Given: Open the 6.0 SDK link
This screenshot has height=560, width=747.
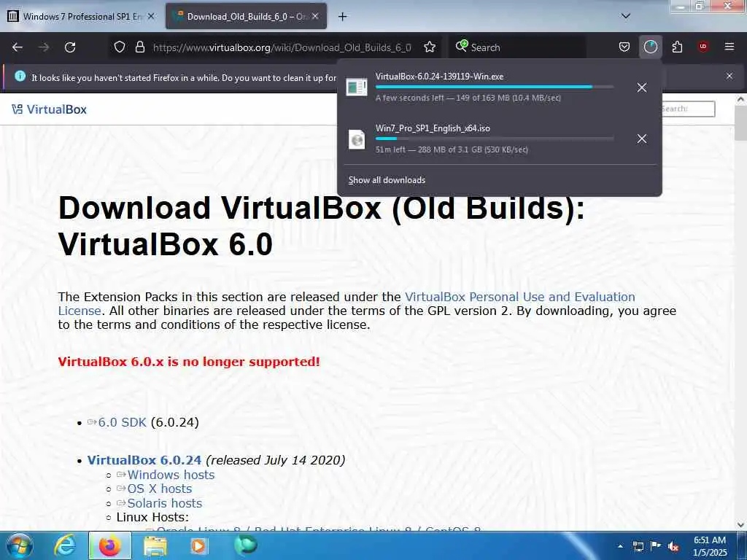Looking at the screenshot, I should click(122, 422).
